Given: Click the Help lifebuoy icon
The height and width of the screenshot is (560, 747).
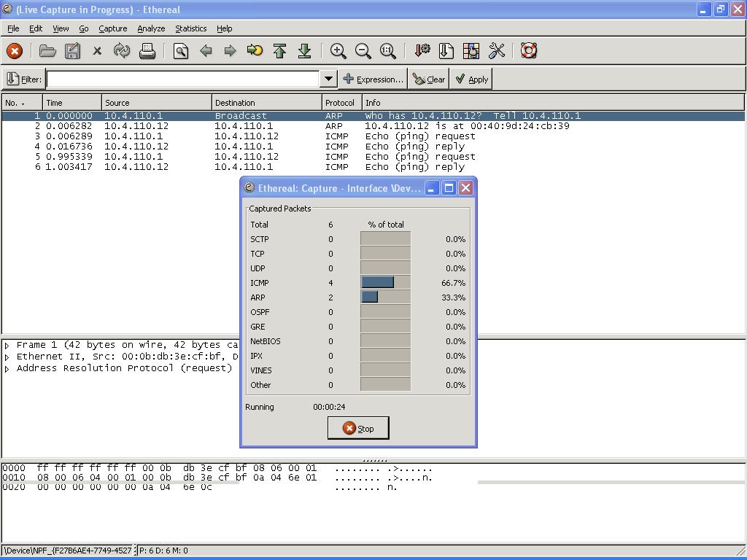Looking at the screenshot, I should (529, 51).
